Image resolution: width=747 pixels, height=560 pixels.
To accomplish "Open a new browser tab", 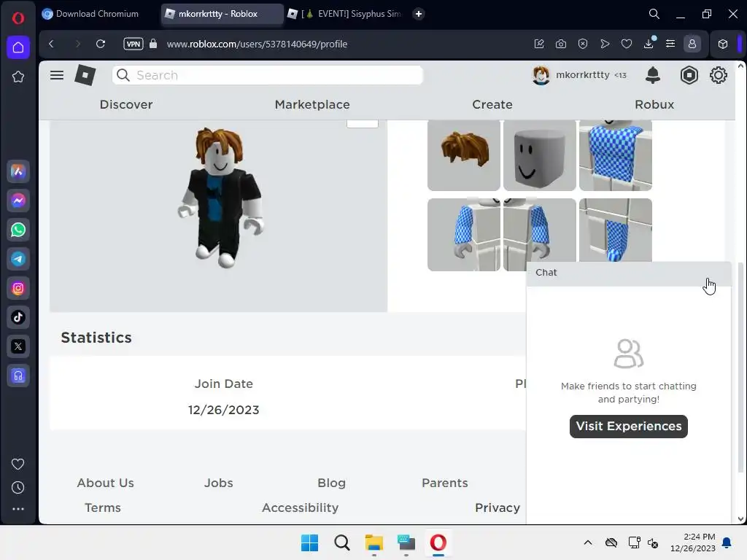I will (419, 14).
